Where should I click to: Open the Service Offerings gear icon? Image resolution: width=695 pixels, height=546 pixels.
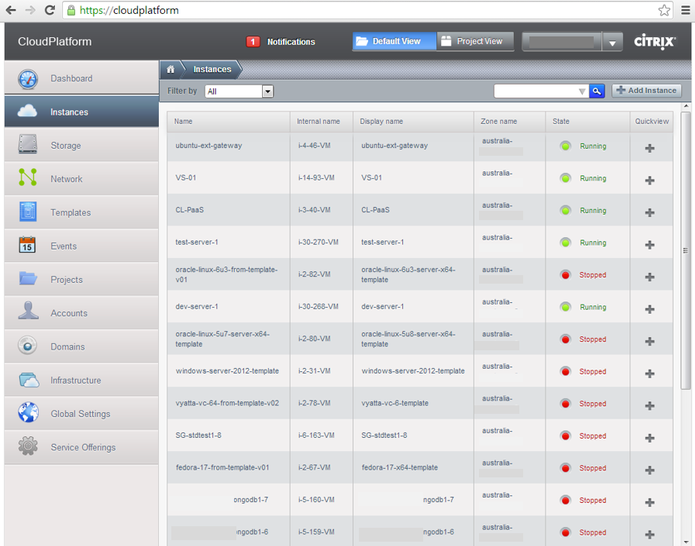28,445
